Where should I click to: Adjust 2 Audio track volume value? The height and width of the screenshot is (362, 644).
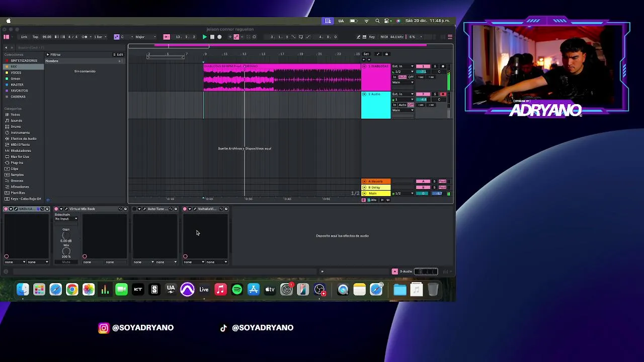point(423,100)
